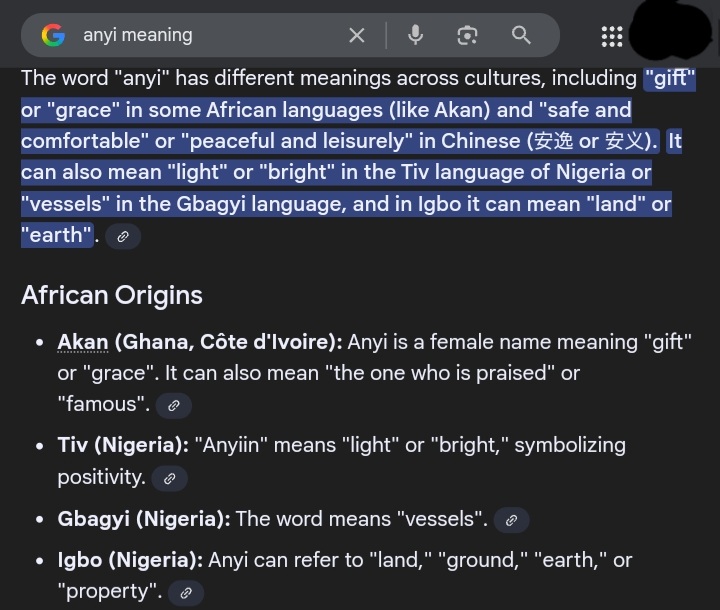Click the magnifying glass search icon
The height and width of the screenshot is (610, 720).
tap(521, 35)
